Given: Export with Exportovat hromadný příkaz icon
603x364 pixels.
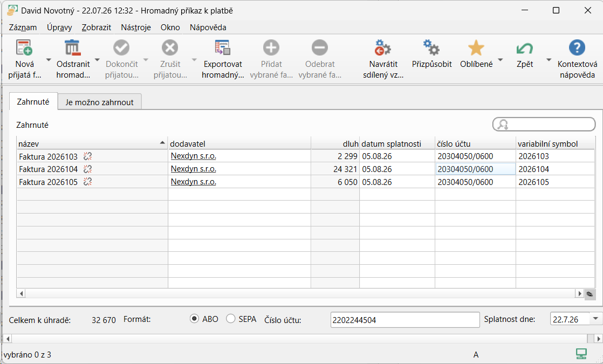Looking at the screenshot, I should point(223,47).
